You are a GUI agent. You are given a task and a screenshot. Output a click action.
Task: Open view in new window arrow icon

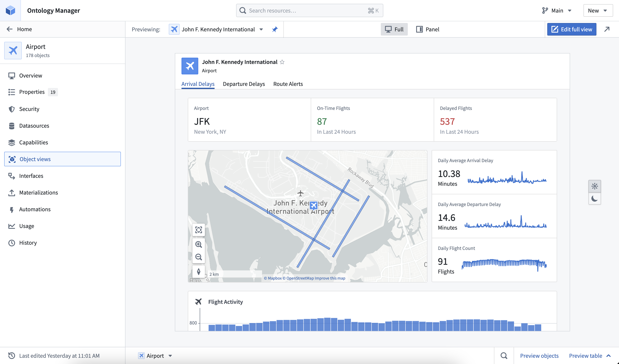coord(607,29)
